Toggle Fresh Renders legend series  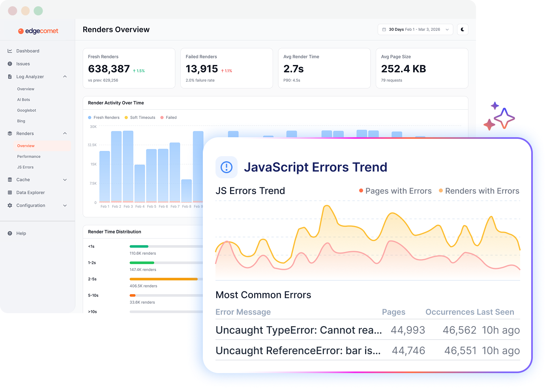[104, 118]
